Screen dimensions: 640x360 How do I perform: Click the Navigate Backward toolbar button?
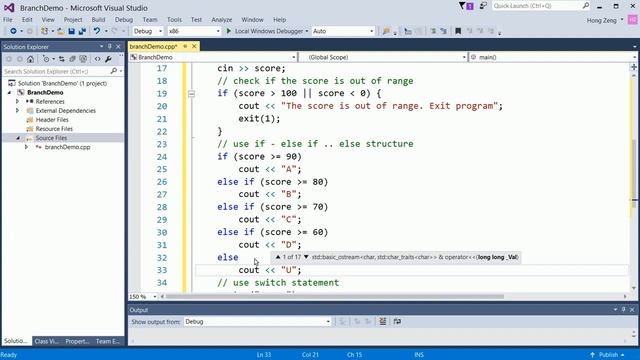(x=13, y=31)
